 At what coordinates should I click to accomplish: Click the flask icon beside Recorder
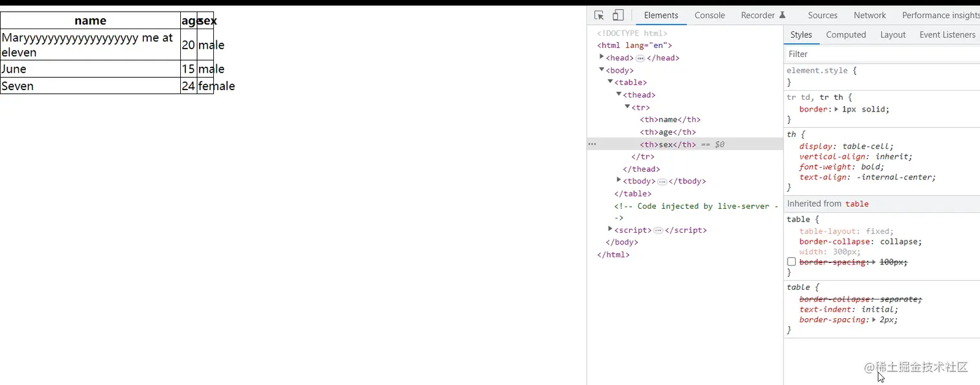coord(782,15)
